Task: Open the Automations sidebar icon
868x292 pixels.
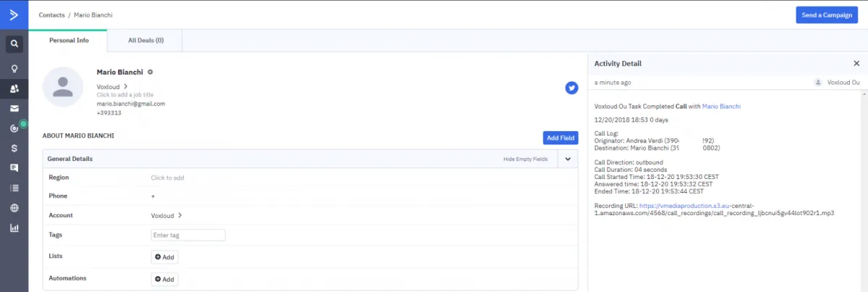Action: point(14,128)
